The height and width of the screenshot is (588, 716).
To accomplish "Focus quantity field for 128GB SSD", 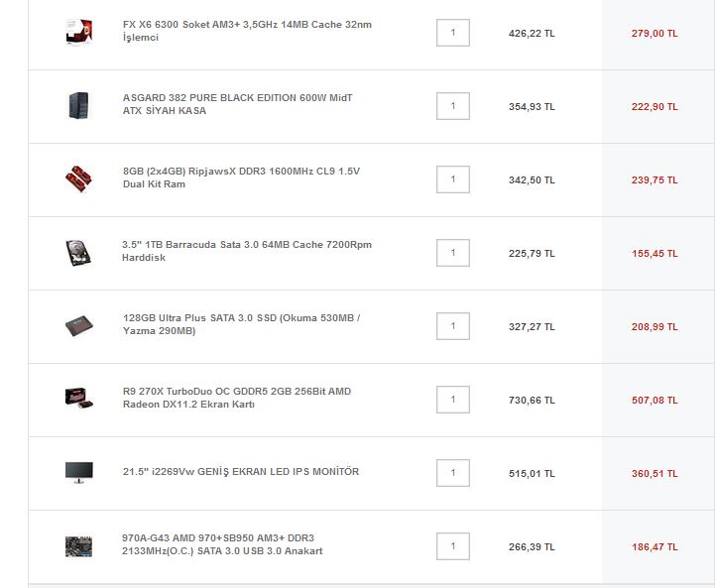I will pyautogui.click(x=453, y=326).
